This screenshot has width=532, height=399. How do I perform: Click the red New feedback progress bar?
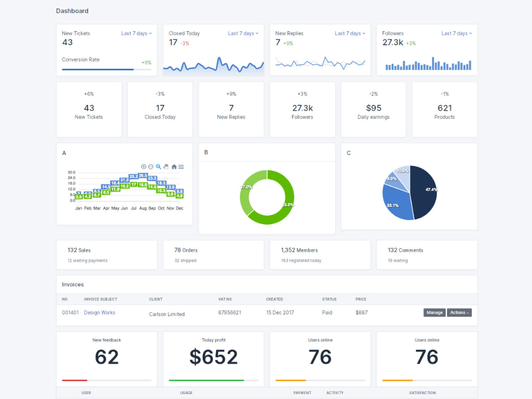point(106,380)
